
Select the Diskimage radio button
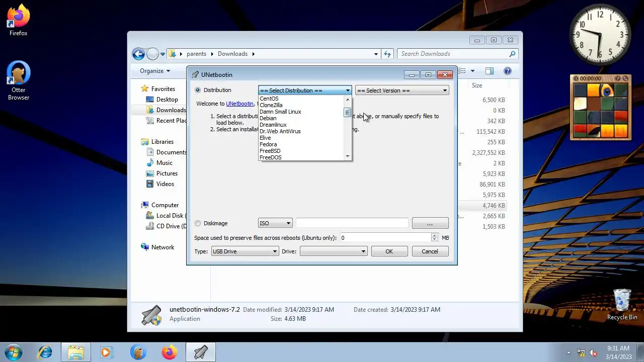pyautogui.click(x=198, y=223)
